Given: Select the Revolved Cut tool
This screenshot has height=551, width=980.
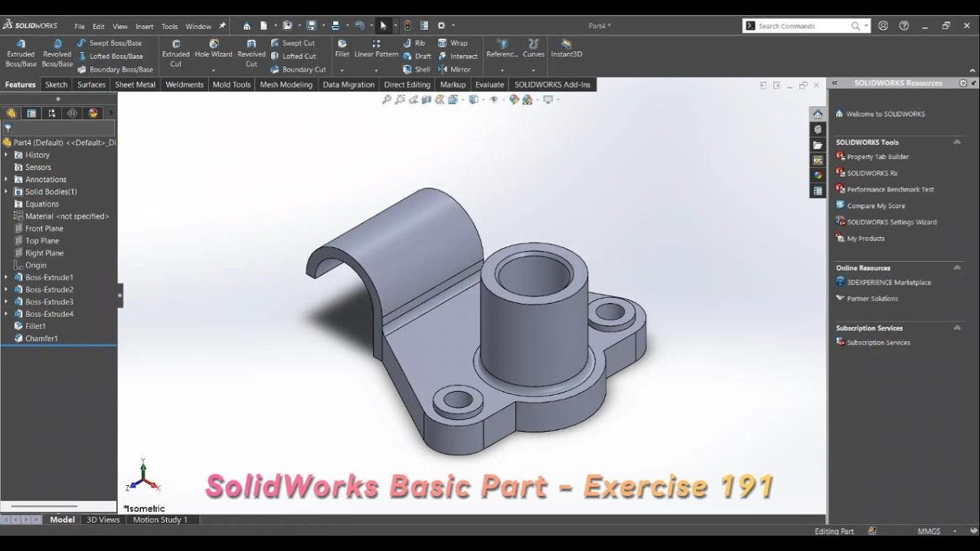Looking at the screenshot, I should [251, 54].
